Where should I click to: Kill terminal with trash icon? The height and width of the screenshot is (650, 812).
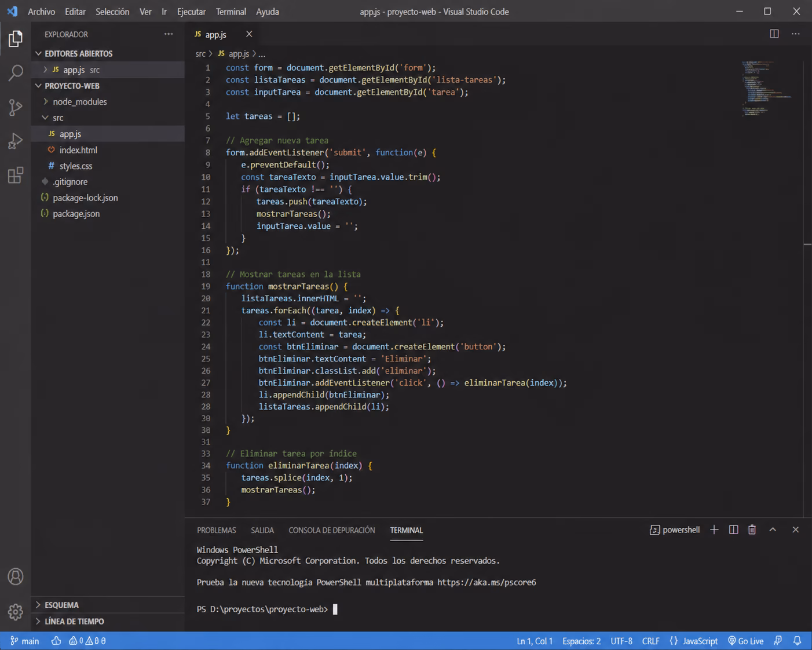click(x=752, y=530)
